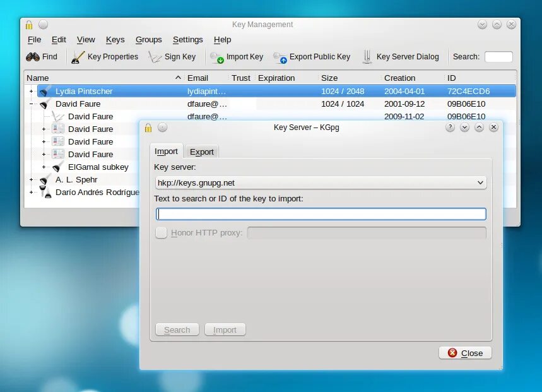The image size is (542, 392).
Task: Click the signature pen icon of David Faure subrow
Action: [x=57, y=117]
